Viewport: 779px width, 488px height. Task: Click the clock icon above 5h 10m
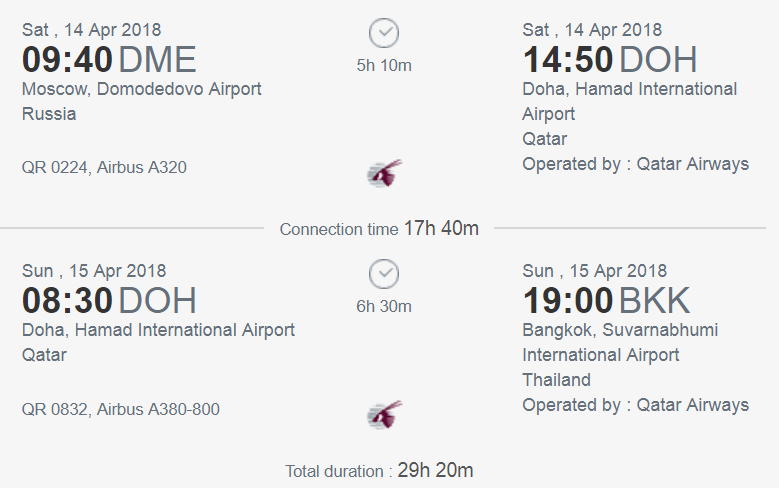point(384,33)
